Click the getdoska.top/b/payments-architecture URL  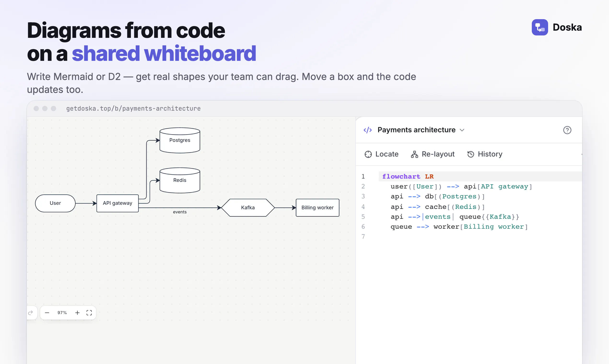click(133, 108)
